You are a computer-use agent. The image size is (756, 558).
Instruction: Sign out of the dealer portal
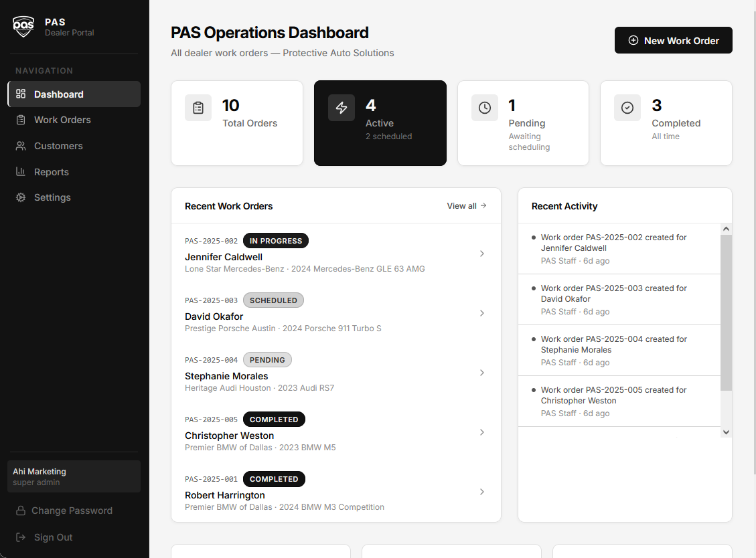coord(54,537)
